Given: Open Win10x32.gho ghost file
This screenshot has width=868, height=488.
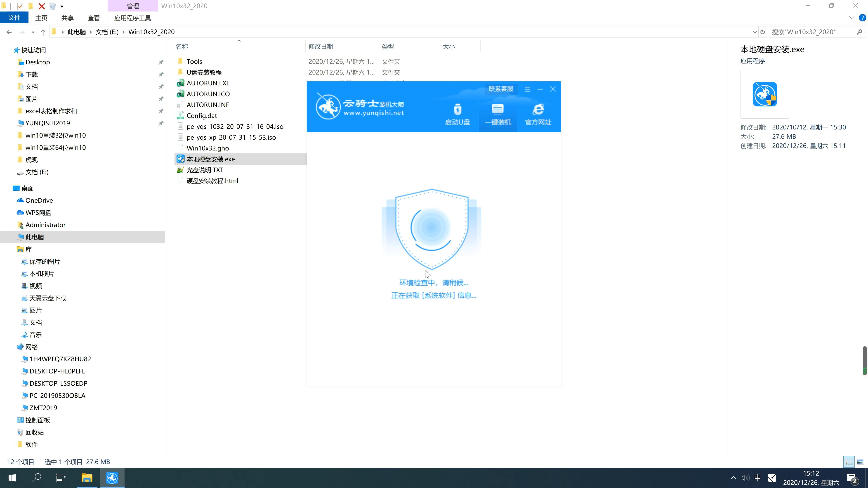Looking at the screenshot, I should point(208,148).
